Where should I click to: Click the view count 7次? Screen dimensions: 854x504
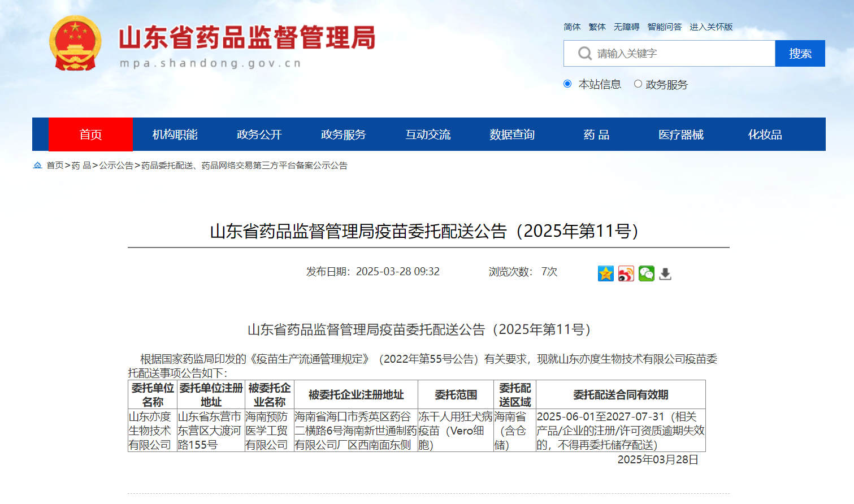point(549,272)
